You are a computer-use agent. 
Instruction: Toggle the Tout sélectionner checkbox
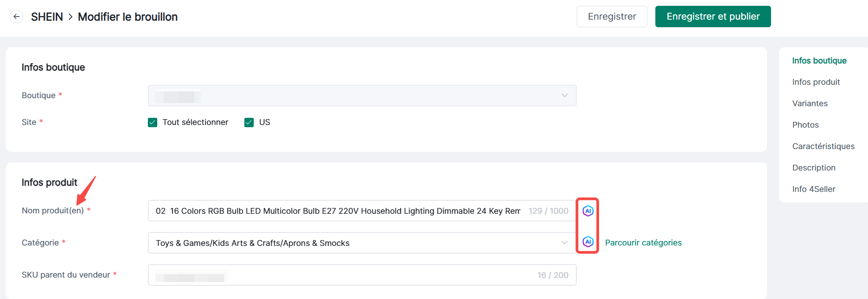[153, 122]
